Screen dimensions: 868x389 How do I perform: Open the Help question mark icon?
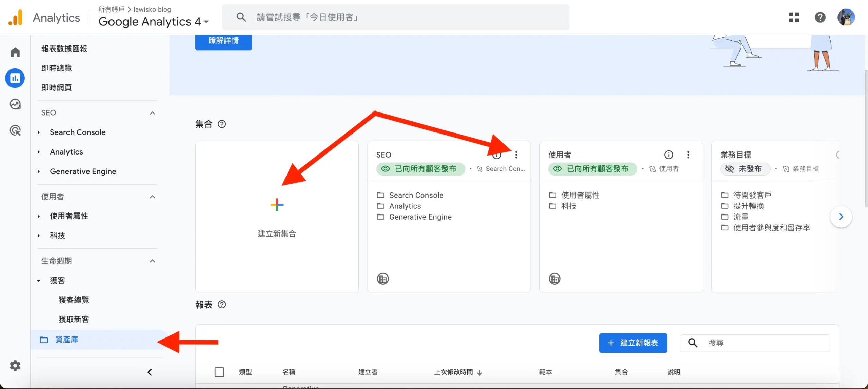point(820,17)
